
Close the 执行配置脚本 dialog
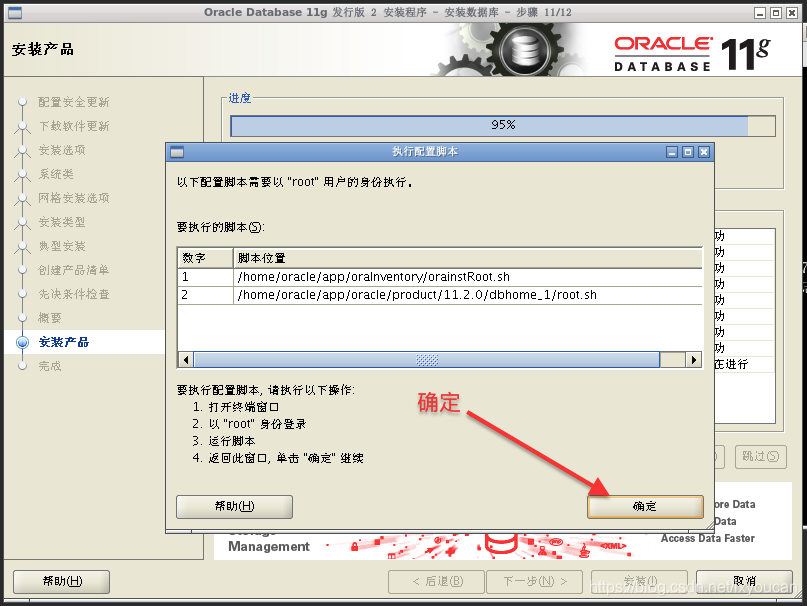[704, 152]
